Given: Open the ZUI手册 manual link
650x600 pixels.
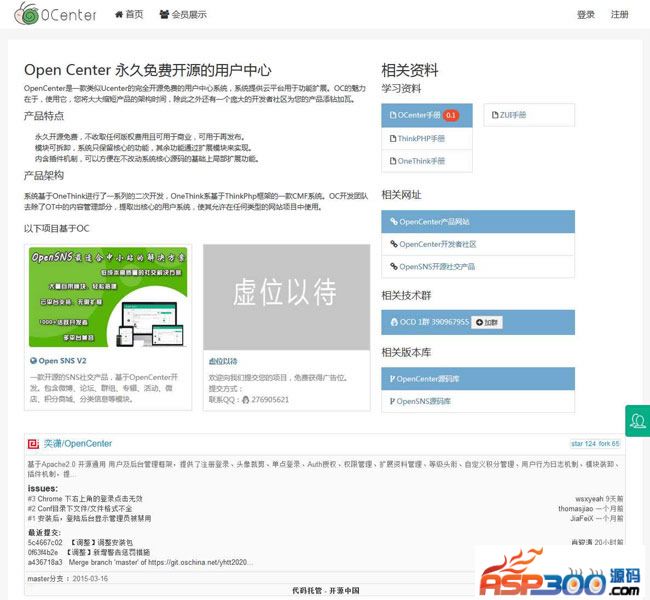Looking at the screenshot, I should pyautogui.click(x=529, y=115).
